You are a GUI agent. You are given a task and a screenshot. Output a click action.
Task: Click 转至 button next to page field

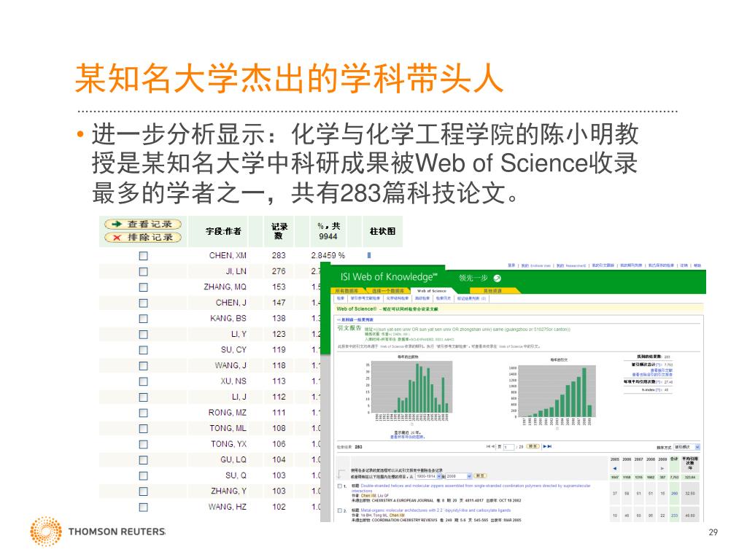(533, 446)
